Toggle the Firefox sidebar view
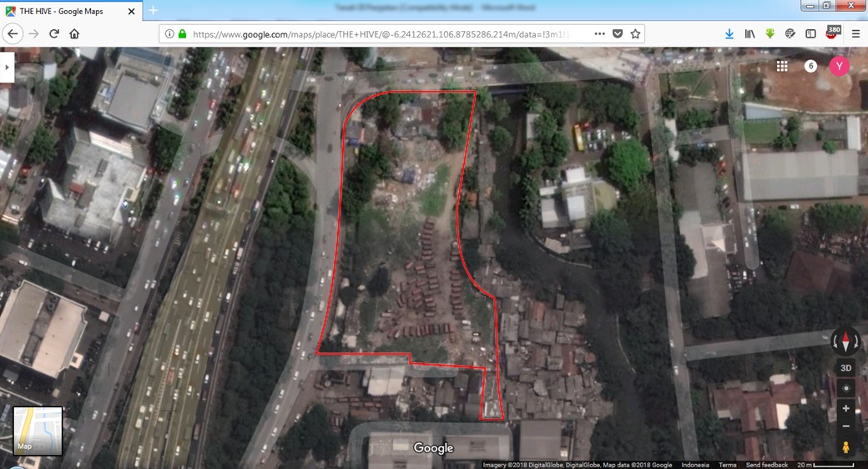Viewport: 868px width, 469px height. coord(810,33)
